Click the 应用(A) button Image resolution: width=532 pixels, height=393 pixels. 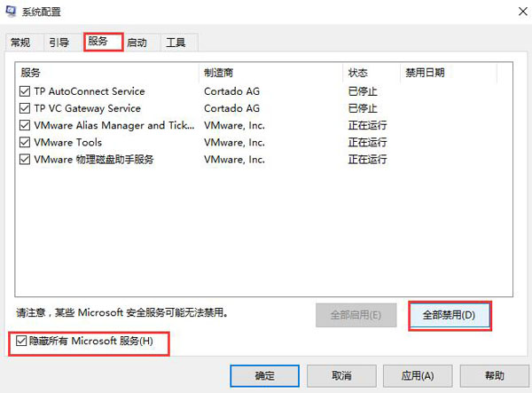[x=416, y=375]
